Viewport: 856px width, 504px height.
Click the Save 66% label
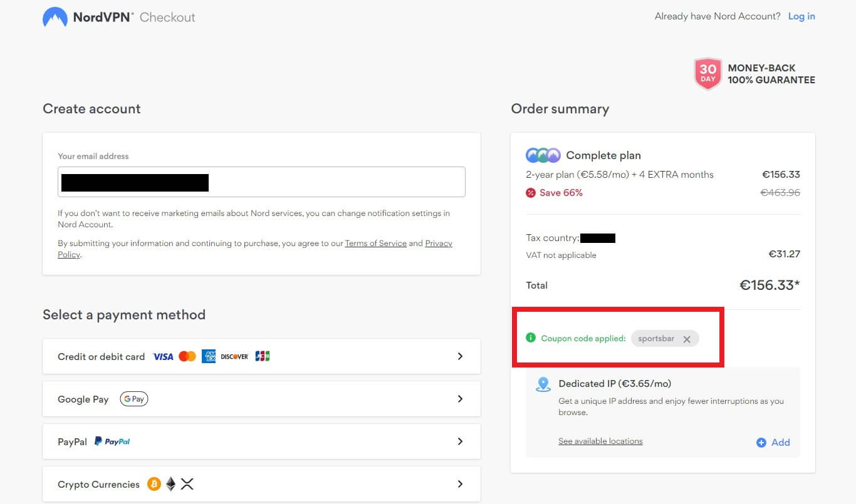(561, 193)
